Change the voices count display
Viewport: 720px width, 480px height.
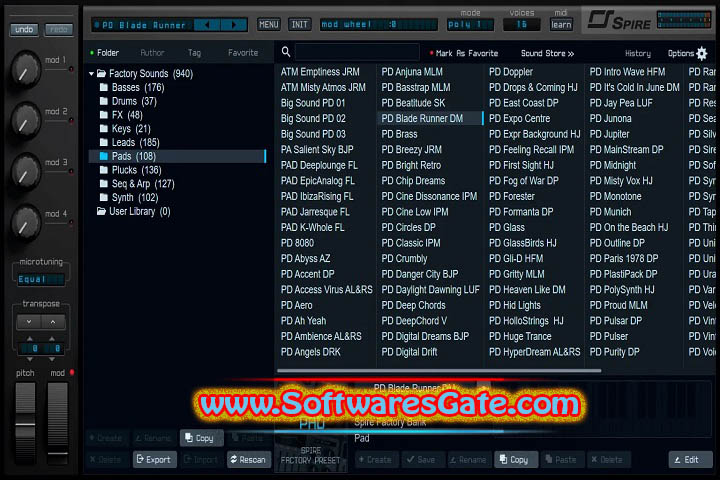(x=522, y=24)
